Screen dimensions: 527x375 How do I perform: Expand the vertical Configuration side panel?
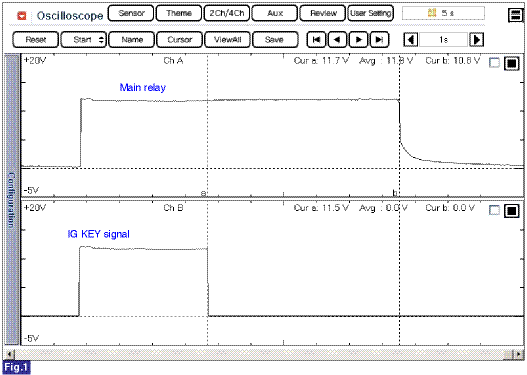12,200
